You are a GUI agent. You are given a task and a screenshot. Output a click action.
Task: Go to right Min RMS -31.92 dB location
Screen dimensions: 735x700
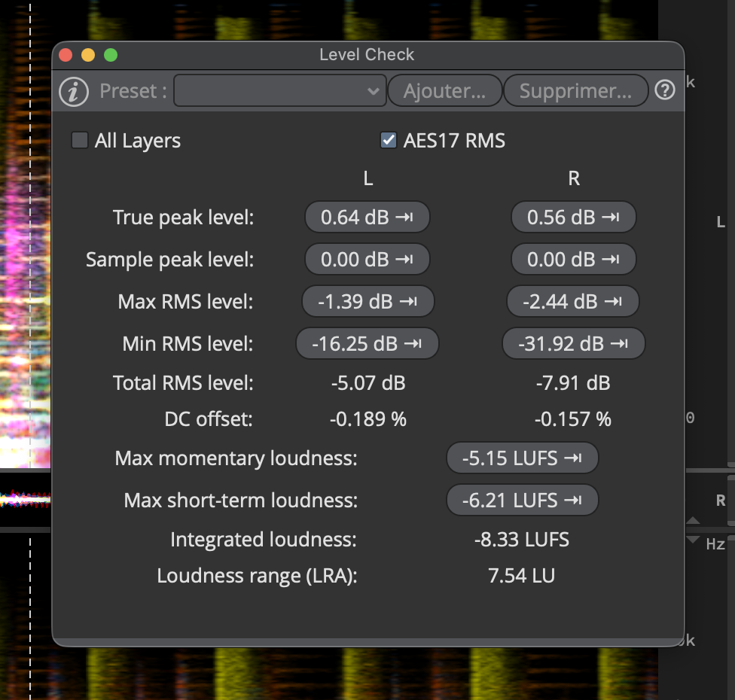(x=573, y=343)
